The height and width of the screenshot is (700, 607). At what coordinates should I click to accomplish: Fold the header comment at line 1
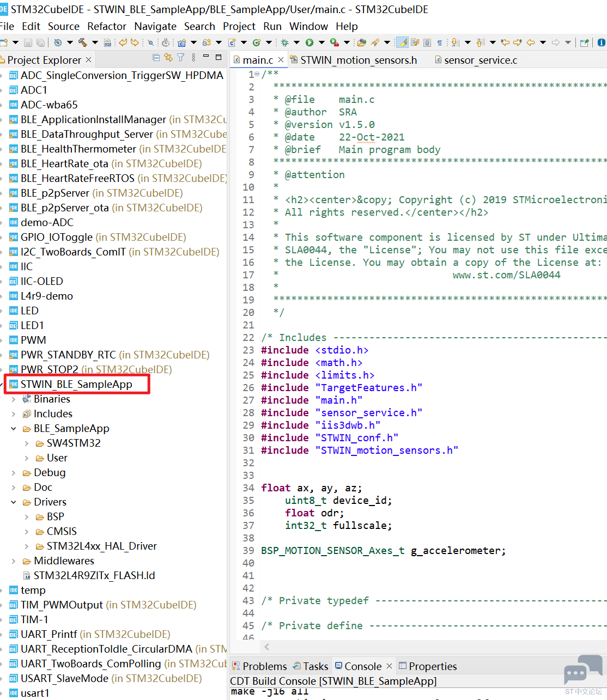[257, 74]
